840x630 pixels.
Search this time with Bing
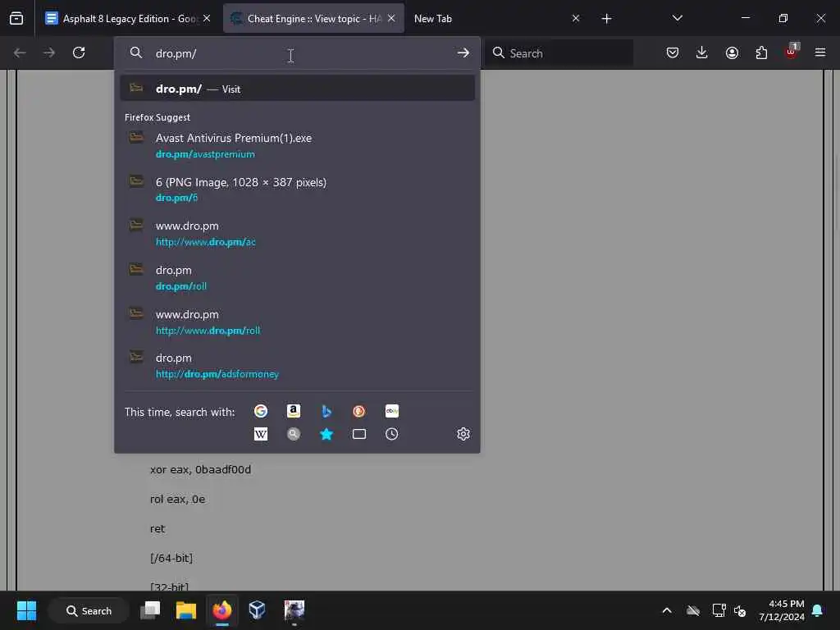click(x=326, y=412)
